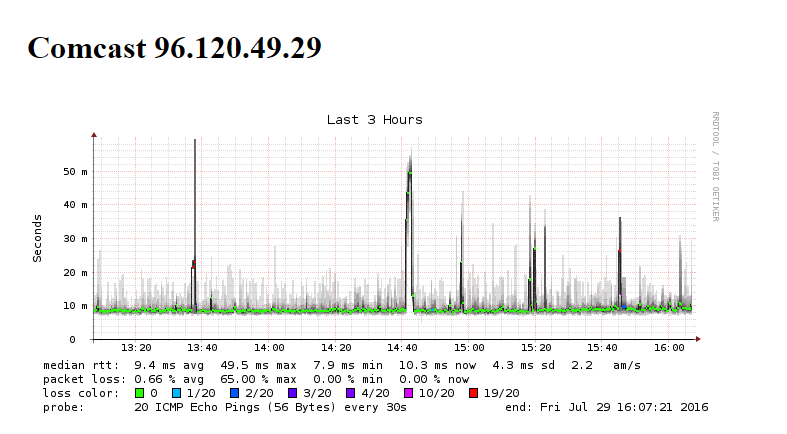Click the '0.00 % min' packet loss value
This screenshot has width=787, height=434.
click(x=348, y=379)
